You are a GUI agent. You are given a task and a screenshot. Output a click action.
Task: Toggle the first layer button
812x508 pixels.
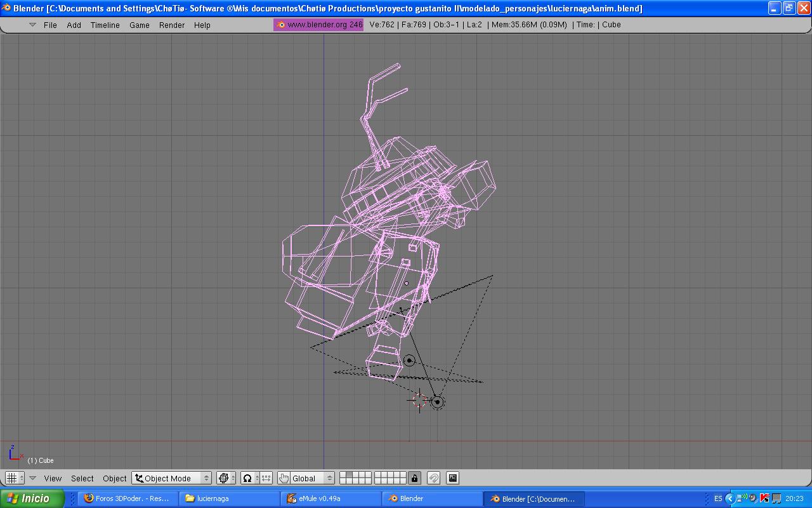pos(343,475)
